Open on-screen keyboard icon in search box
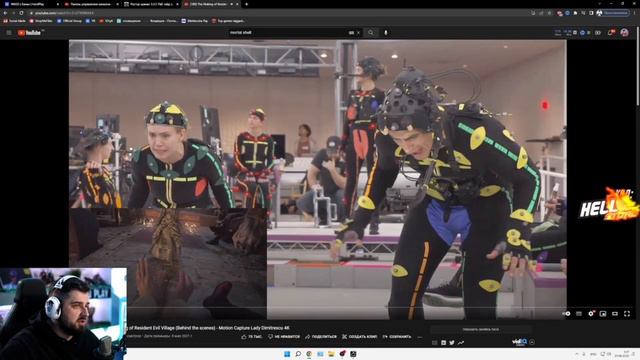The width and height of the screenshot is (640, 360). (x=351, y=33)
